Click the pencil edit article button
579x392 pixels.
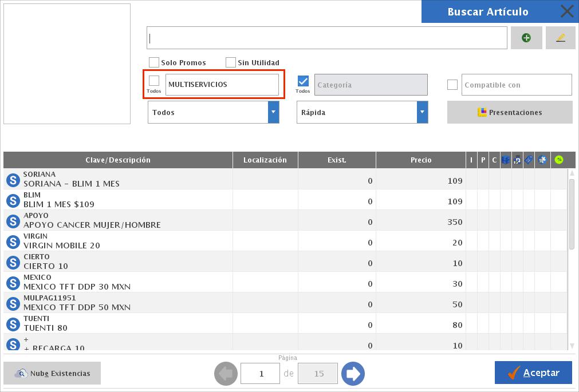(x=560, y=38)
